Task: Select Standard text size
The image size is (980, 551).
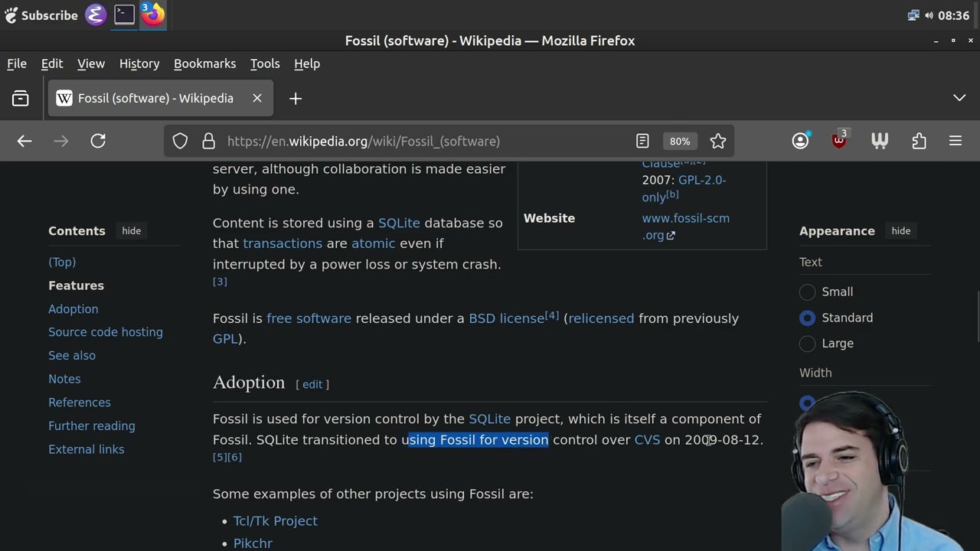Action: tap(807, 318)
